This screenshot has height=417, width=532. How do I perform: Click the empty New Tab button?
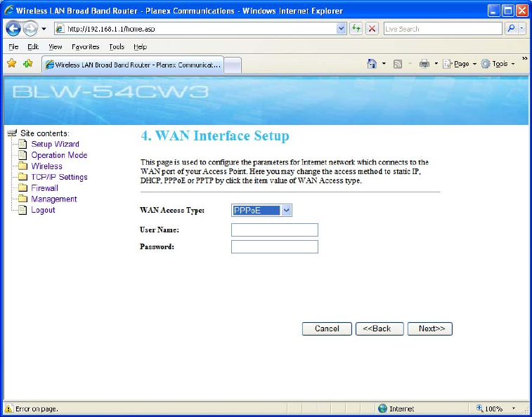coord(233,65)
